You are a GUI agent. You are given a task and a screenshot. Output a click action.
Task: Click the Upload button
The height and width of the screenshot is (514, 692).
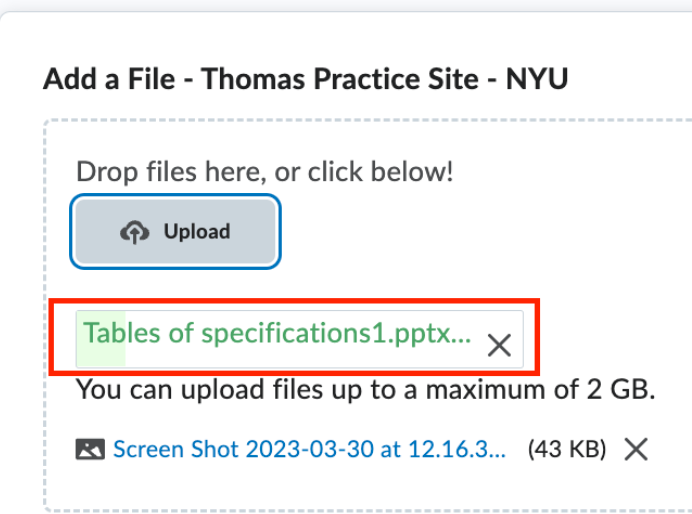[x=175, y=231]
